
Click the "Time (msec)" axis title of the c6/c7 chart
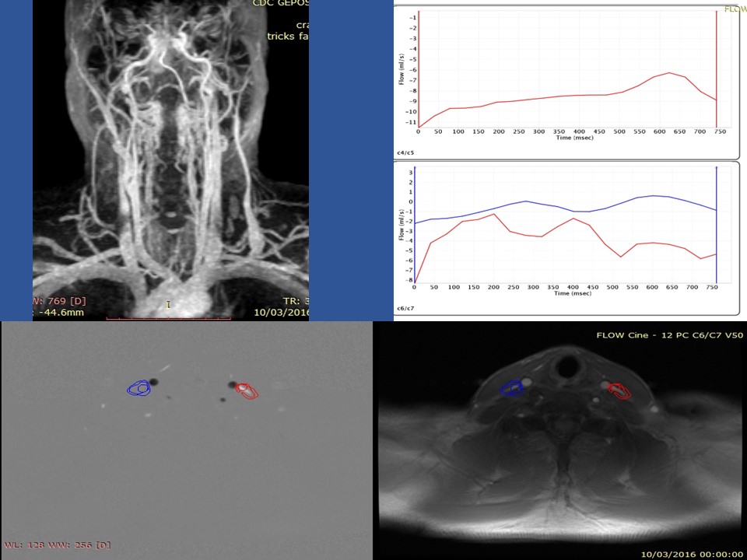(573, 293)
